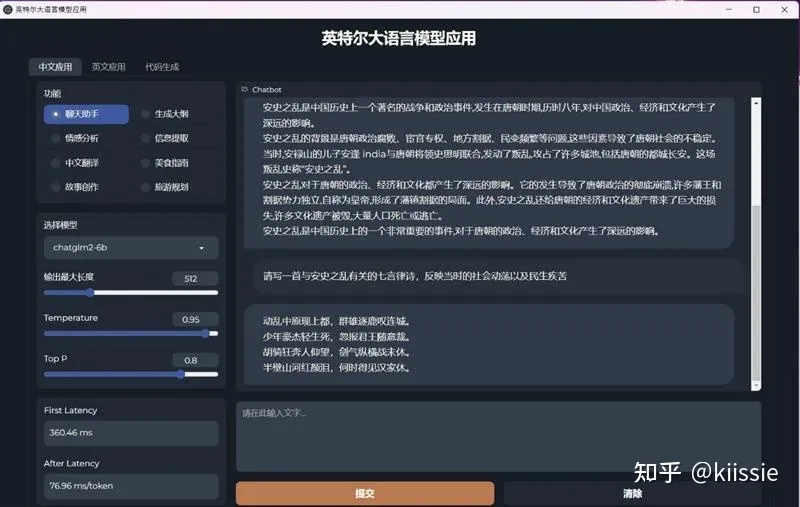Click the Chatbot label icon
Image resolution: width=800 pixels, height=507 pixels.
pos(244,89)
